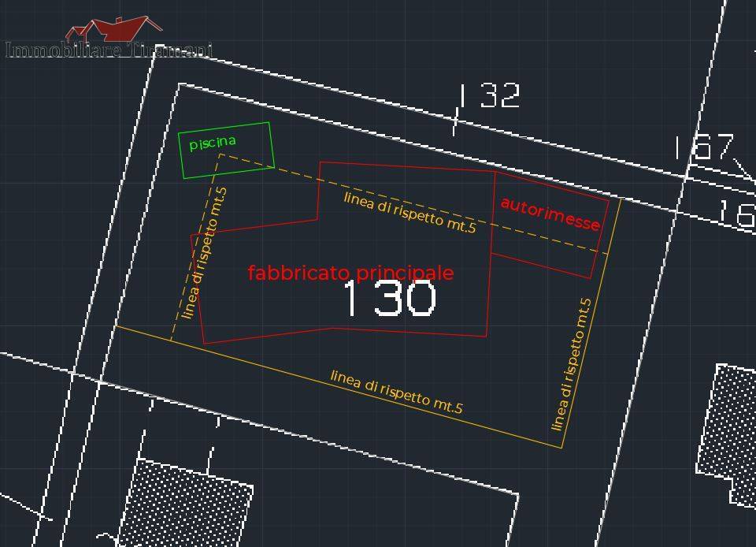
Task: Select parcel number 132 text
Action: [489, 96]
